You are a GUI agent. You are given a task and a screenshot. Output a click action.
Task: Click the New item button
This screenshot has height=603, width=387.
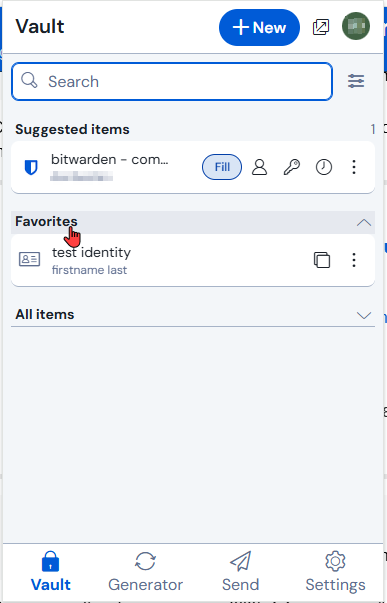pos(259,28)
